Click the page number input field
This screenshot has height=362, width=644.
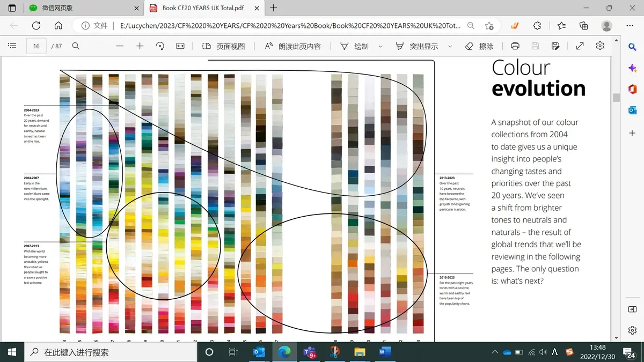point(36,46)
